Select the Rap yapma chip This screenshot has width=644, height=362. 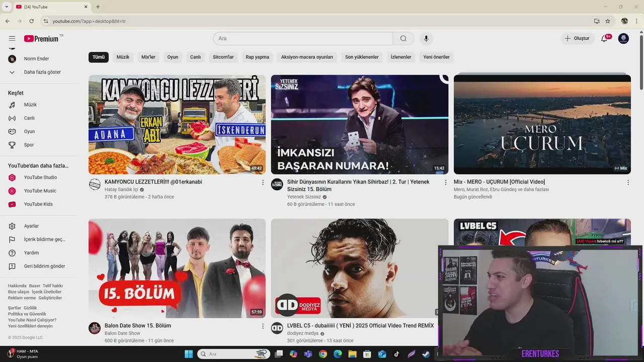coord(257,57)
